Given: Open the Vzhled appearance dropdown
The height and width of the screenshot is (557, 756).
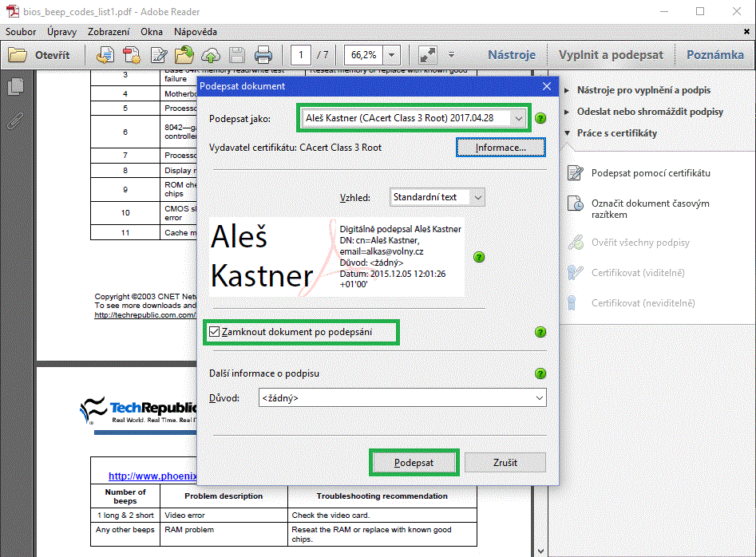Looking at the screenshot, I should coord(477,197).
